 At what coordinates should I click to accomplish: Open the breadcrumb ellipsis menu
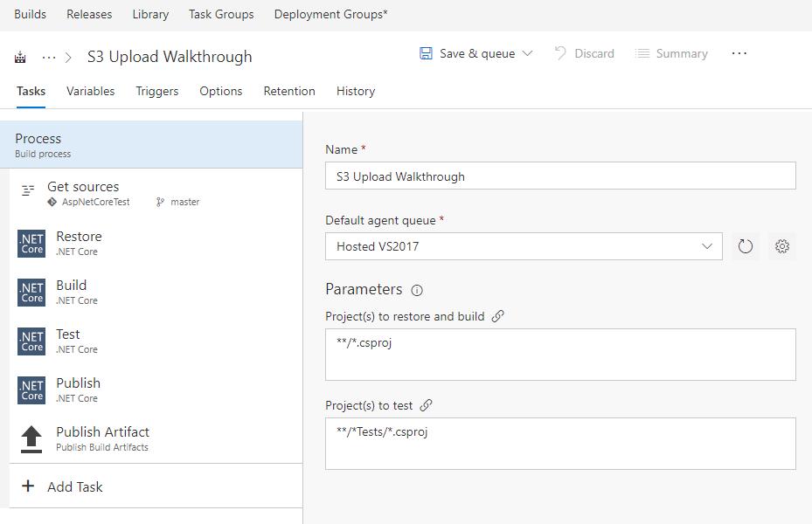tap(49, 57)
